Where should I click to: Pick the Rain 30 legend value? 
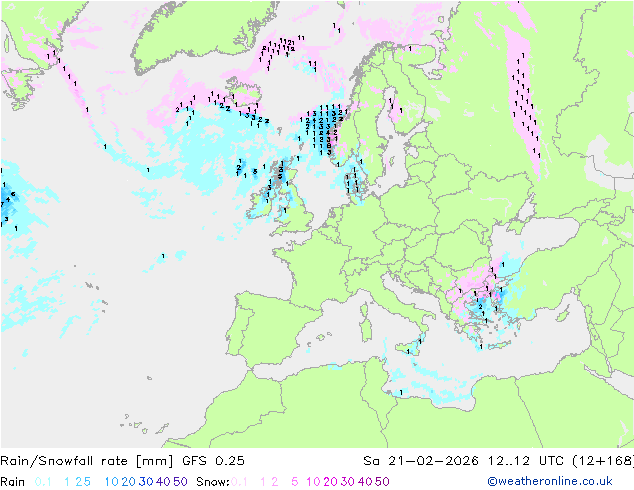[x=146, y=482]
